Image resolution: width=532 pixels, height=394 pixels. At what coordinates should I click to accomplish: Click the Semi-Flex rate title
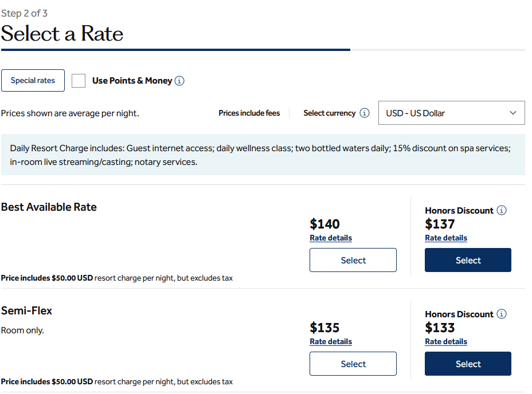click(x=26, y=311)
